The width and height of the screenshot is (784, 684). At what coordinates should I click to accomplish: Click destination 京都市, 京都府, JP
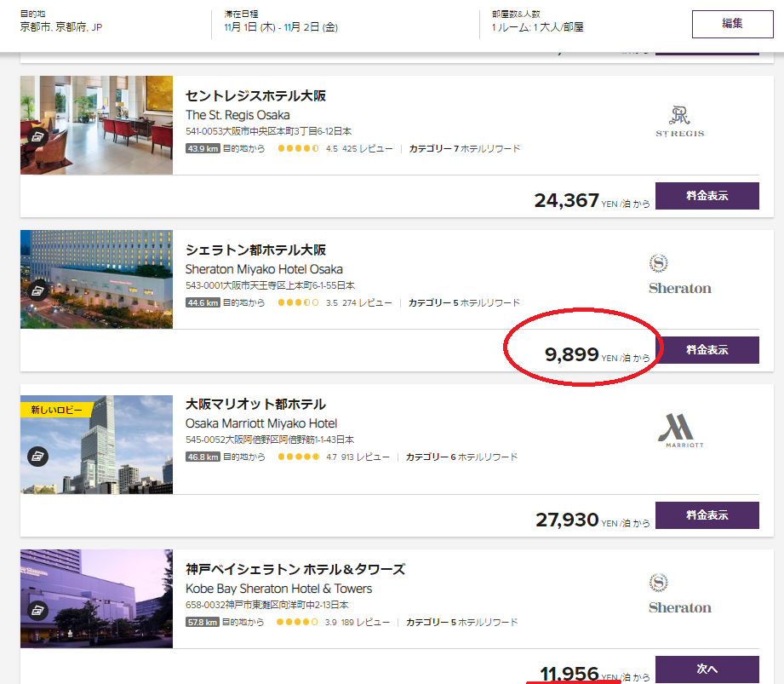[x=61, y=27]
